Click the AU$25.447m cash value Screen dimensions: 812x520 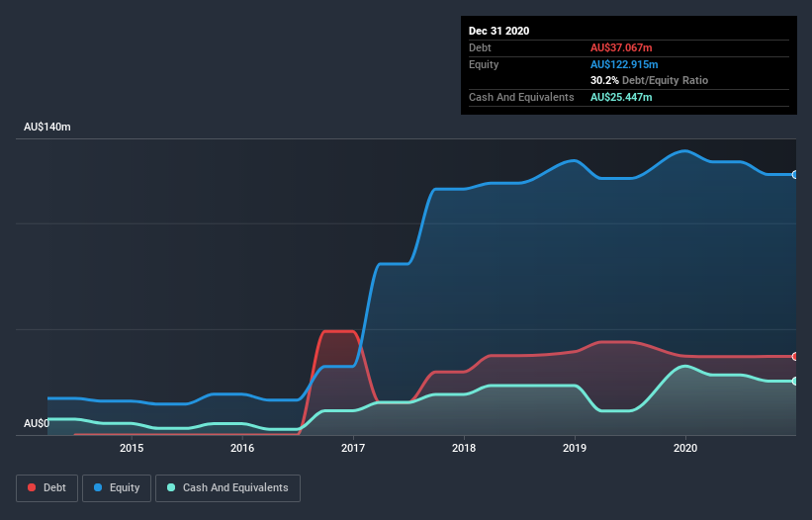[x=621, y=97]
